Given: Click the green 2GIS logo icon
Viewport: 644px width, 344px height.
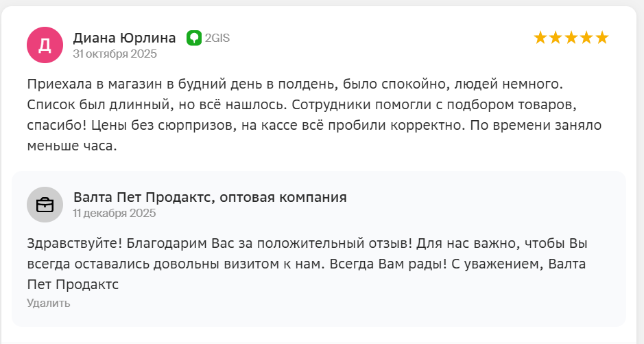Looking at the screenshot, I should click(x=194, y=38).
